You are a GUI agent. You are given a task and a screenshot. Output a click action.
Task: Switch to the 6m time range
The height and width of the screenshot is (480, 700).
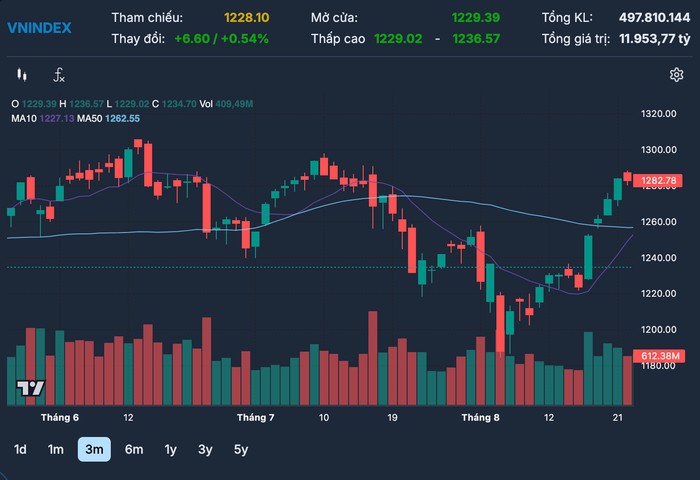point(134,449)
